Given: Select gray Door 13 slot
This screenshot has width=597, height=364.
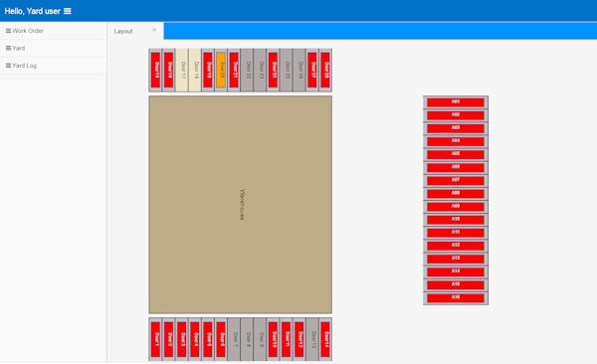Looking at the screenshot, I should click(x=312, y=339).
